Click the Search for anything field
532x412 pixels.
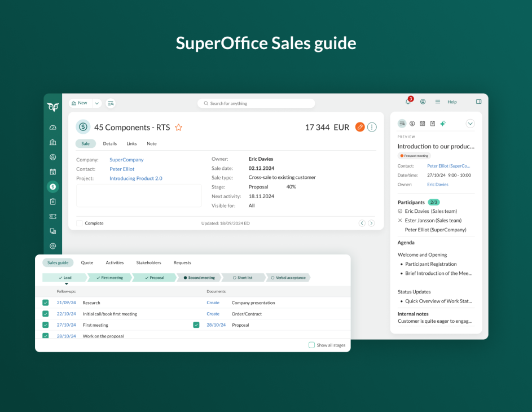point(256,103)
